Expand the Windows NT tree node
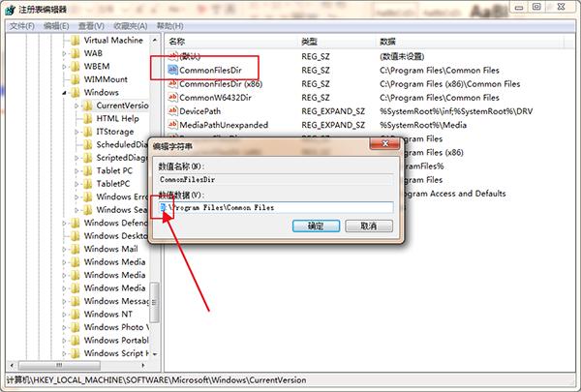581x392 pixels. pyautogui.click(x=64, y=315)
